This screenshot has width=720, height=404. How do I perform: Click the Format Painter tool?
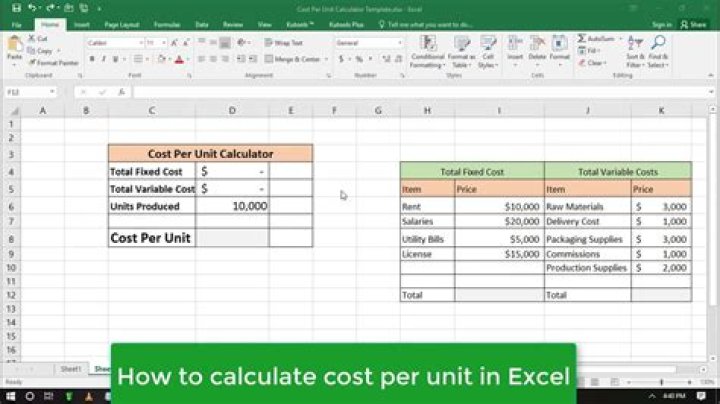coord(59,62)
